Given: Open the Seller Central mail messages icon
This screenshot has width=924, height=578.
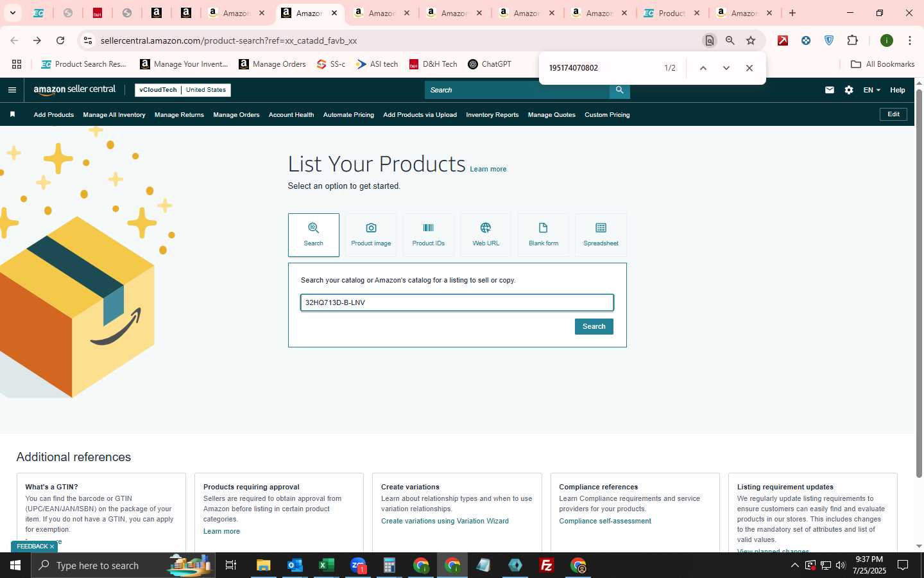Looking at the screenshot, I should click(x=830, y=90).
